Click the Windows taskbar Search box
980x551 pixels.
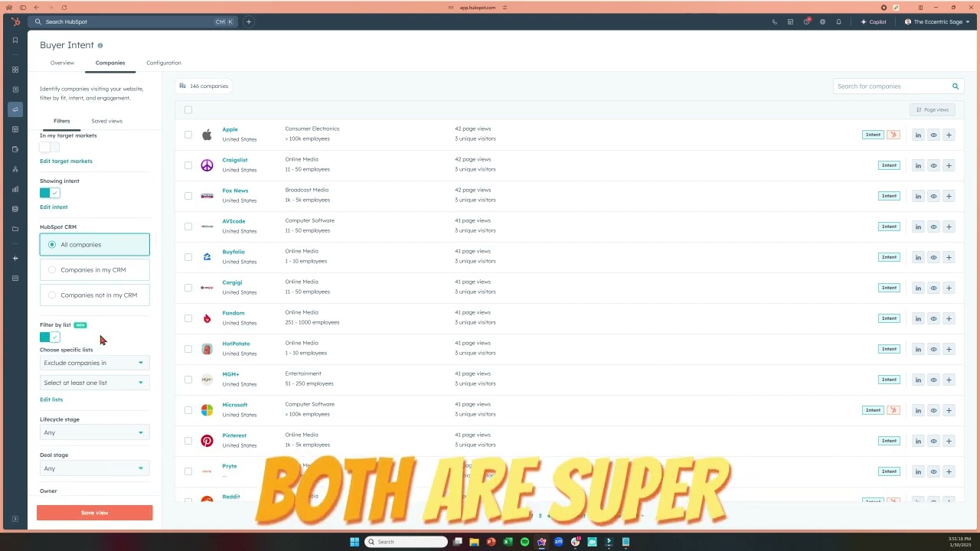click(406, 542)
